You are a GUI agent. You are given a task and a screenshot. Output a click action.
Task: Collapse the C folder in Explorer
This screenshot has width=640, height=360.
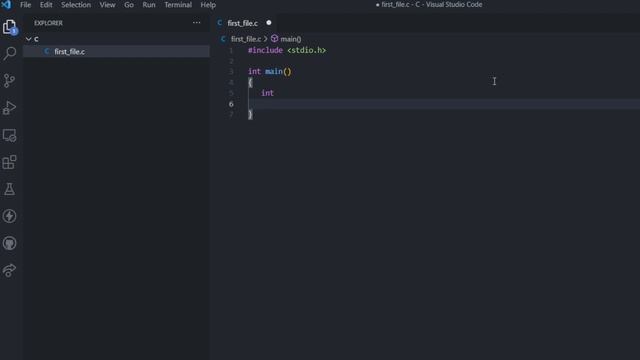pyautogui.click(x=29, y=39)
